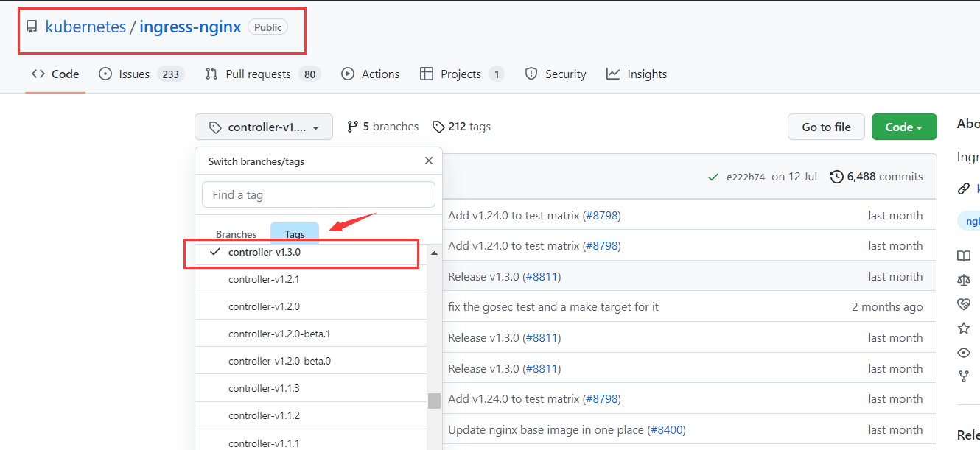Screen dimensions: 980x450
Task: Click the license scale icon in sidebar
Action: (x=964, y=280)
